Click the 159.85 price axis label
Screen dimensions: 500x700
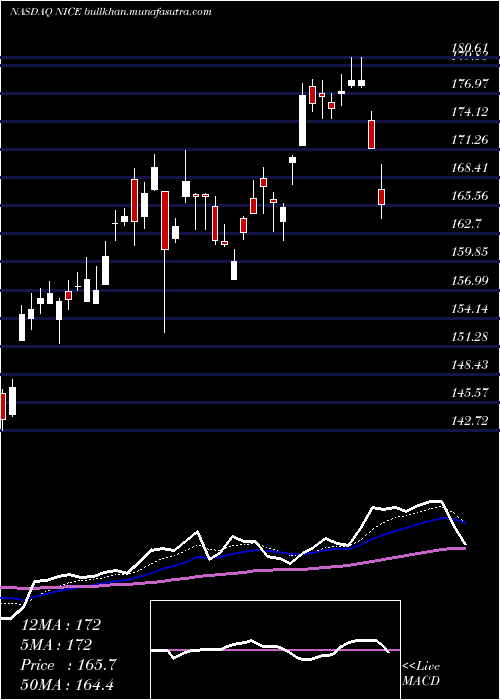tap(470, 252)
